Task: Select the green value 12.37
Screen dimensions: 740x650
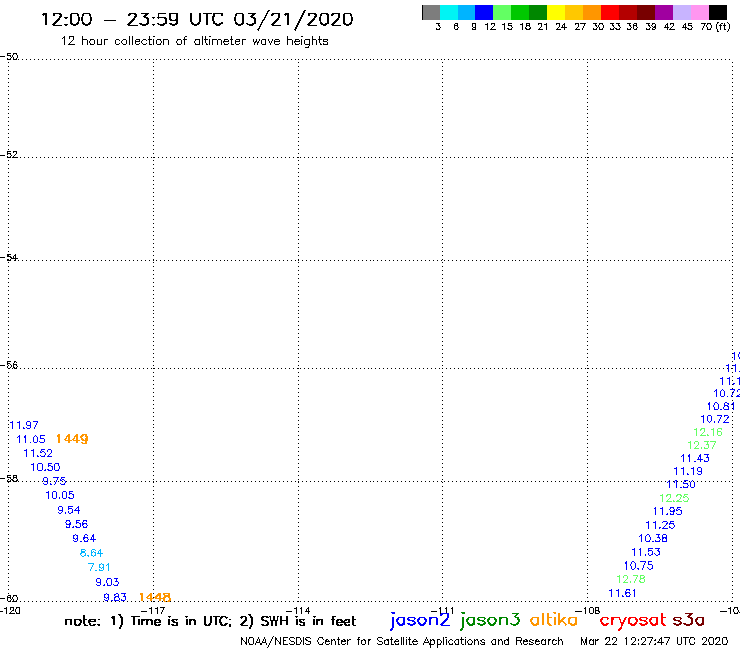Action: click(x=701, y=445)
